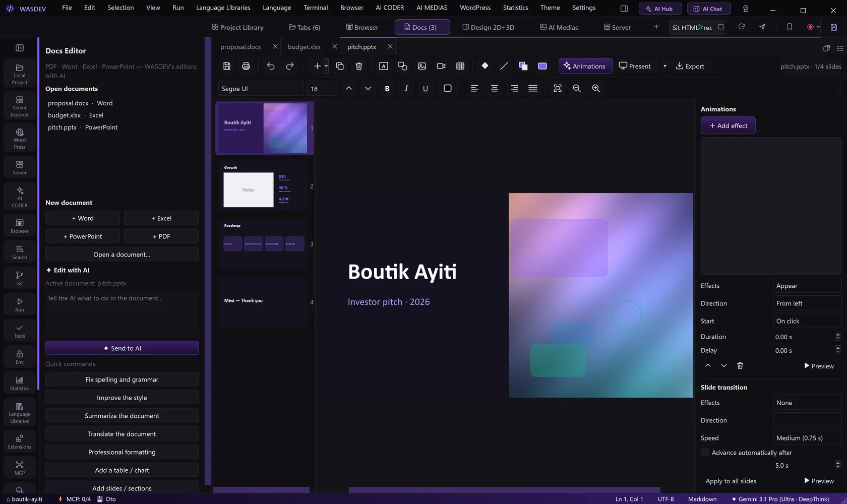The image size is (847, 504).
Task: Click Send to AI button
Action: point(122,348)
